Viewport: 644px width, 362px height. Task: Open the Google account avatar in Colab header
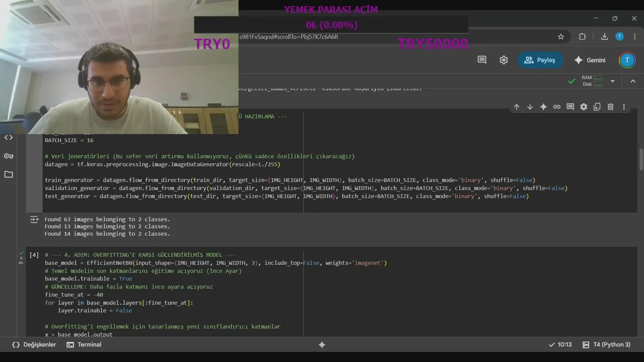click(627, 60)
